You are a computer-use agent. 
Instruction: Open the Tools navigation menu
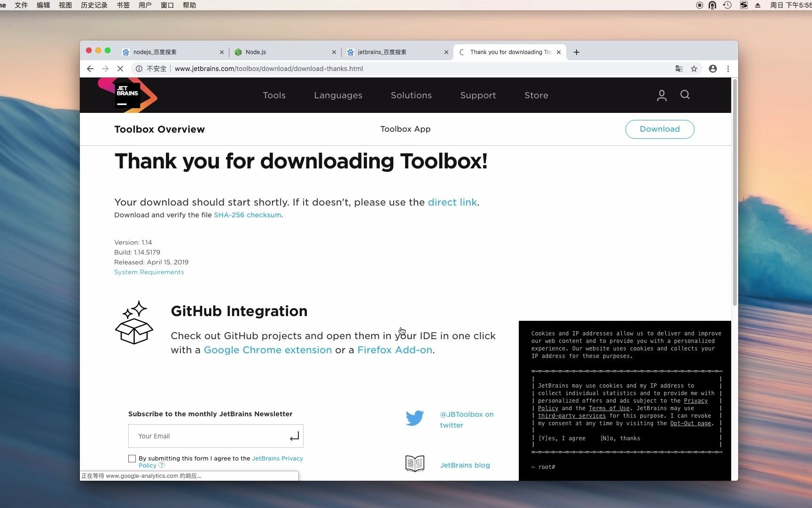coord(274,95)
